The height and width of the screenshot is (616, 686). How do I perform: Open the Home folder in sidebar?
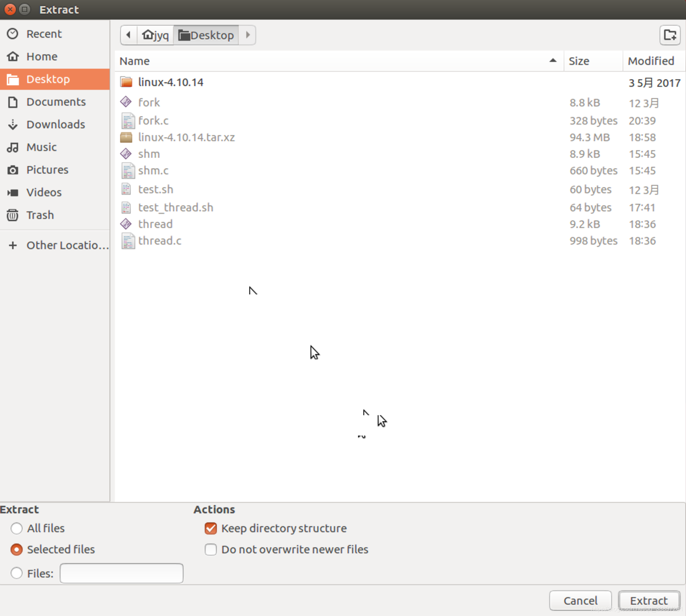pyautogui.click(x=42, y=56)
